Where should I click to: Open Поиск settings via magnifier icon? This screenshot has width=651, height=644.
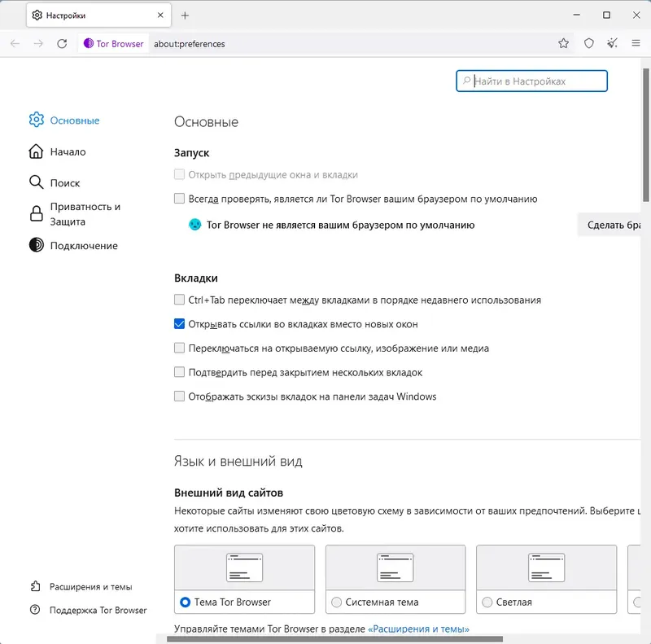coord(36,182)
